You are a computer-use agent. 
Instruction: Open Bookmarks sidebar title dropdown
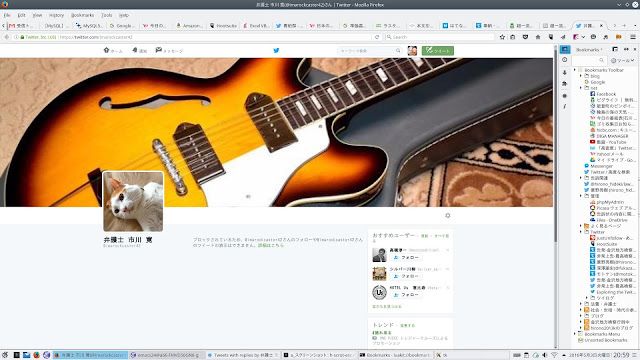pyautogui.click(x=589, y=49)
